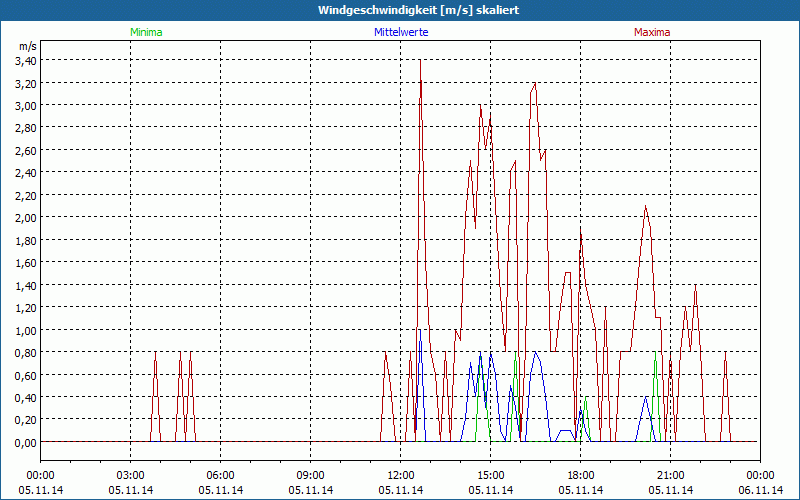The width and height of the screenshot is (800, 500).
Task: Click the 21:00 time axis label
Action: 670,476
